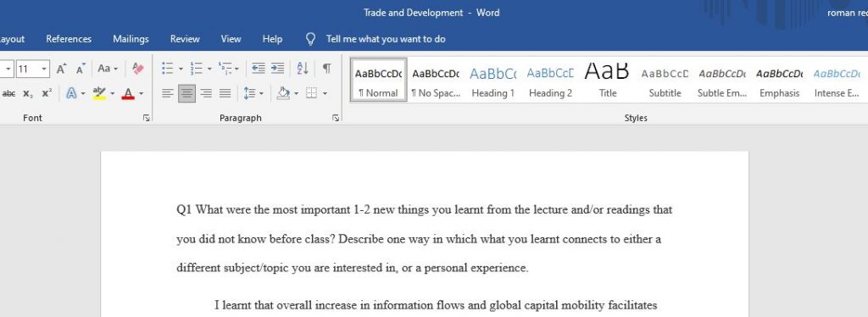
Task: Start a multilevel list
Action: pos(225,69)
